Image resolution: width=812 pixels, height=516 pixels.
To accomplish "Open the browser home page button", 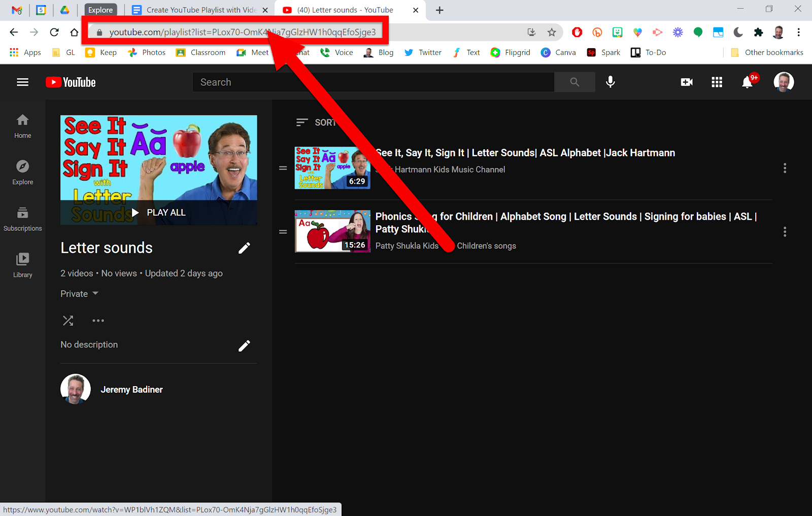I will click(74, 32).
